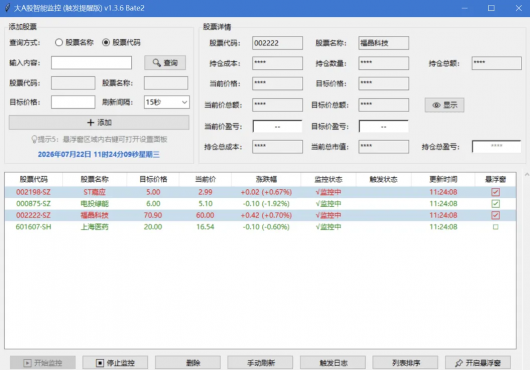Click the feather app icon in title bar
Image resolution: width=530 pixels, height=370 pixels.
click(x=7, y=8)
